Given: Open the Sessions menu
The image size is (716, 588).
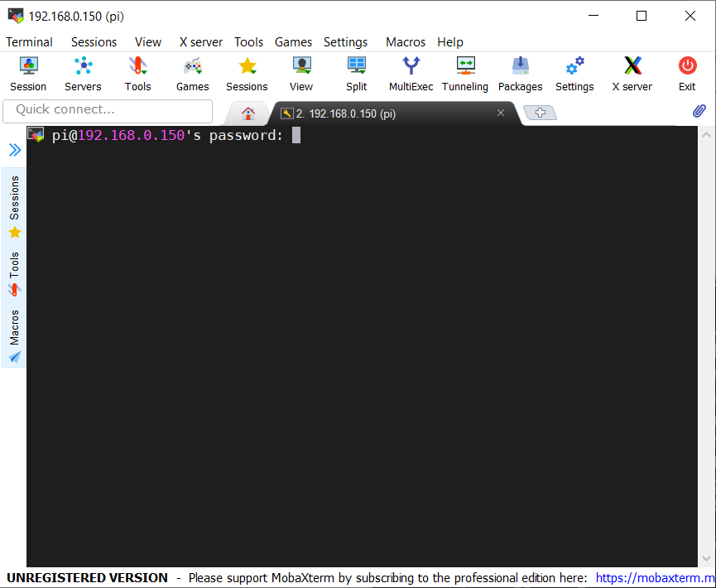Looking at the screenshot, I should (x=94, y=42).
